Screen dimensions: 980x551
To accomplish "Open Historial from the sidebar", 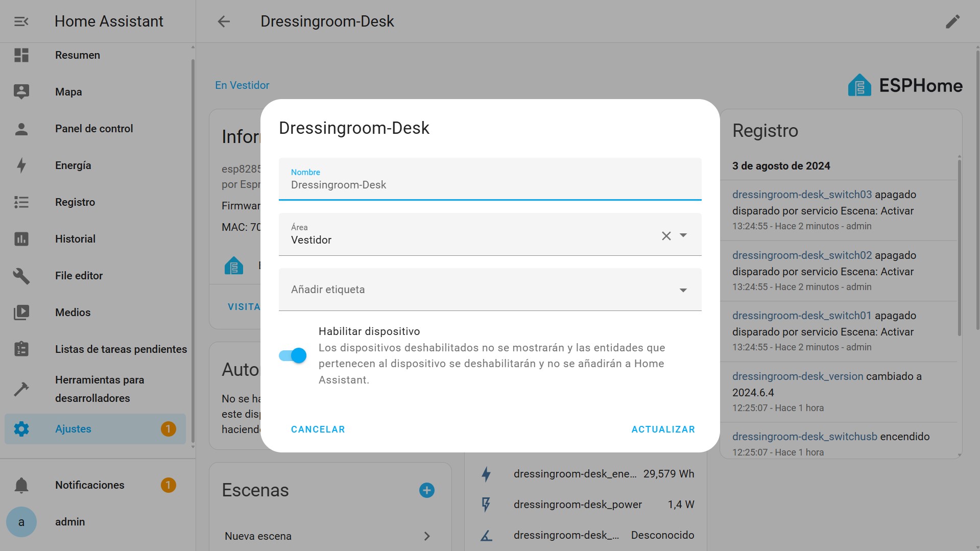I will [x=75, y=239].
